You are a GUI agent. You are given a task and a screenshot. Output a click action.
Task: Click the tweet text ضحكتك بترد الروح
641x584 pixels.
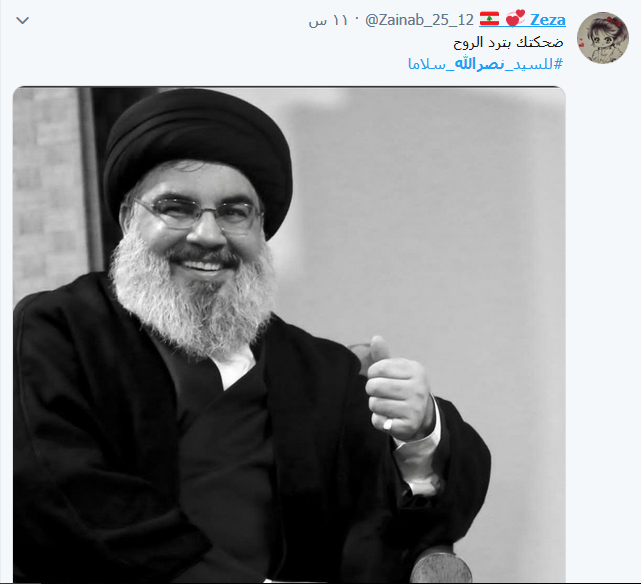pyautogui.click(x=508, y=43)
